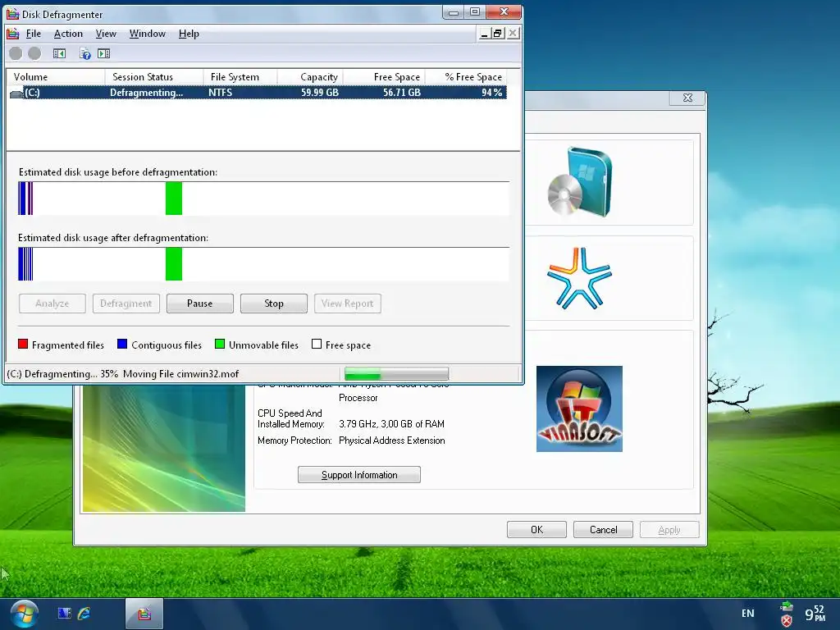Click the taskbar clock
The width and height of the screenshot is (840, 630).
click(815, 614)
